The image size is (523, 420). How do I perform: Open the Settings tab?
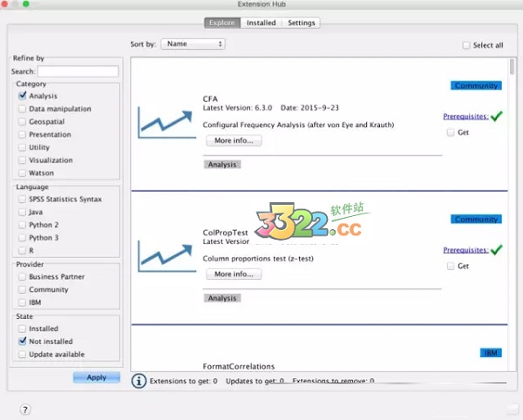coord(302,23)
